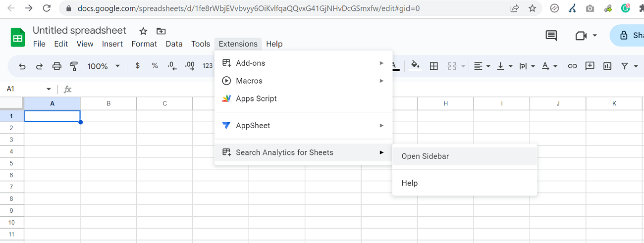Format as currency with dollar icon
This screenshot has height=243, width=644.
click(x=137, y=66)
